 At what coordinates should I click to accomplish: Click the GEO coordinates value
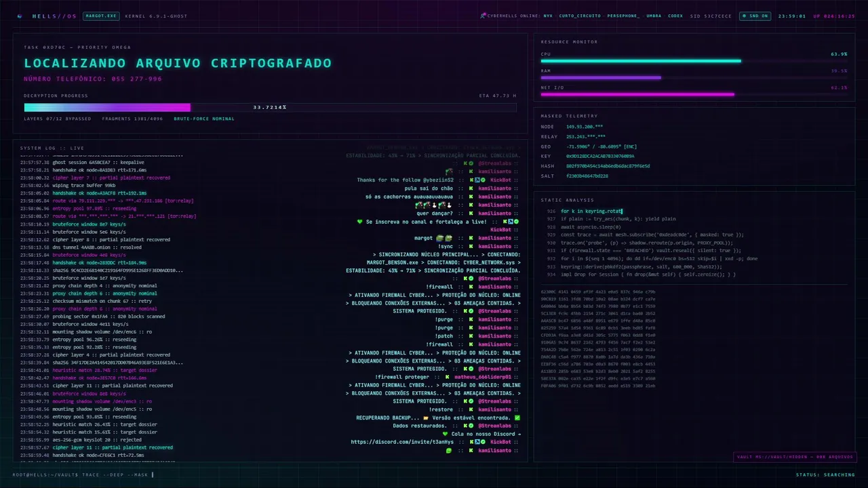[601, 146]
